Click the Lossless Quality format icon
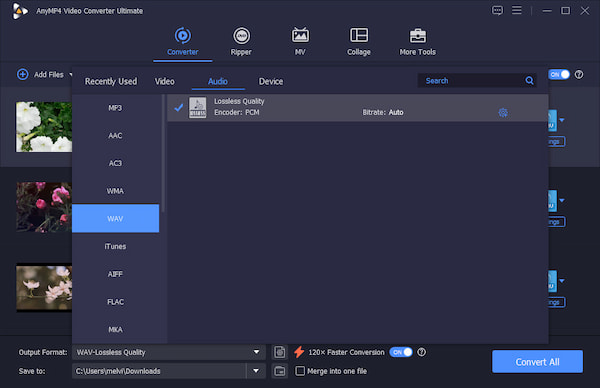 (x=197, y=108)
